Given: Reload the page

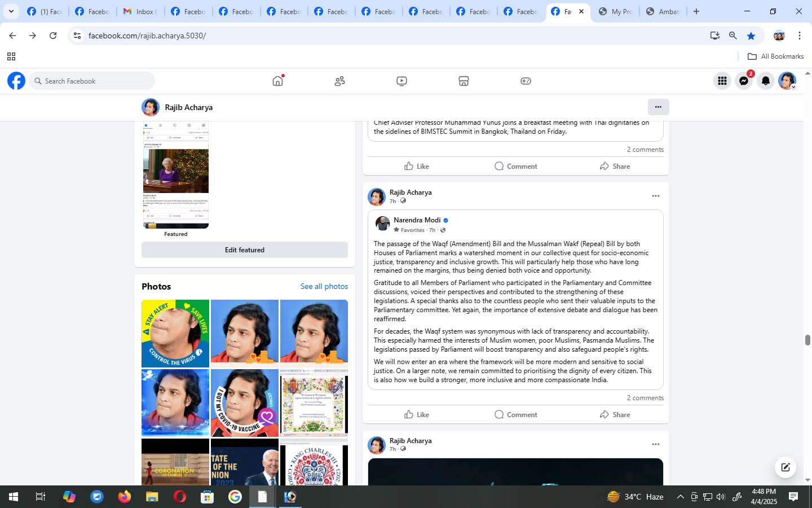Looking at the screenshot, I should (52, 36).
